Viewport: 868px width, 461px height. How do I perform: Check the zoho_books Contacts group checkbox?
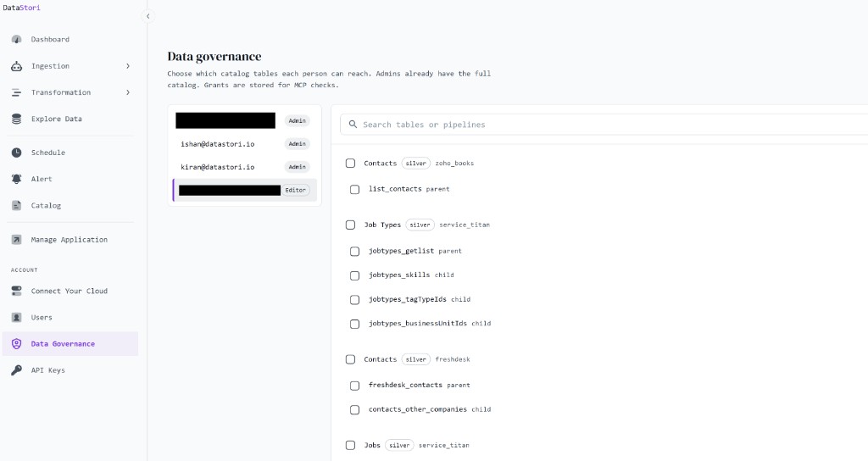(x=350, y=164)
